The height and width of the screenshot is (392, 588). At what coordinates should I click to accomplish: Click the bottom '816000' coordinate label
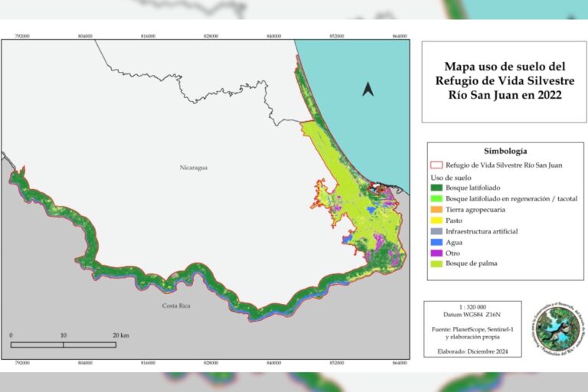click(148, 363)
